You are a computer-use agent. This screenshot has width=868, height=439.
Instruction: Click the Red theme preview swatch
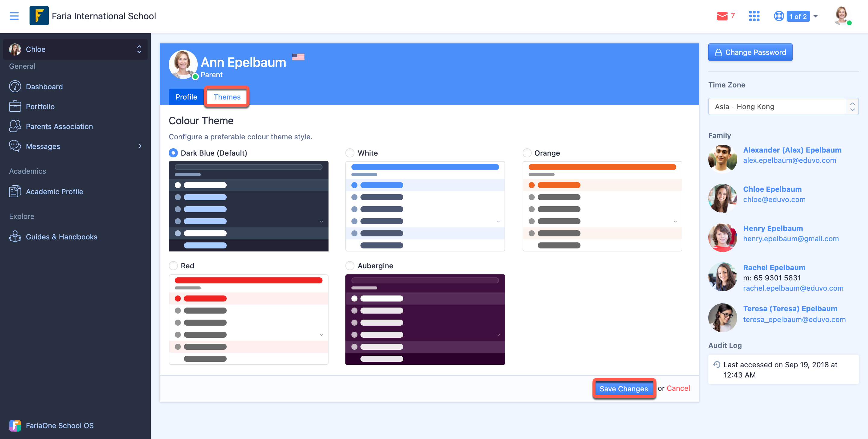coord(248,319)
